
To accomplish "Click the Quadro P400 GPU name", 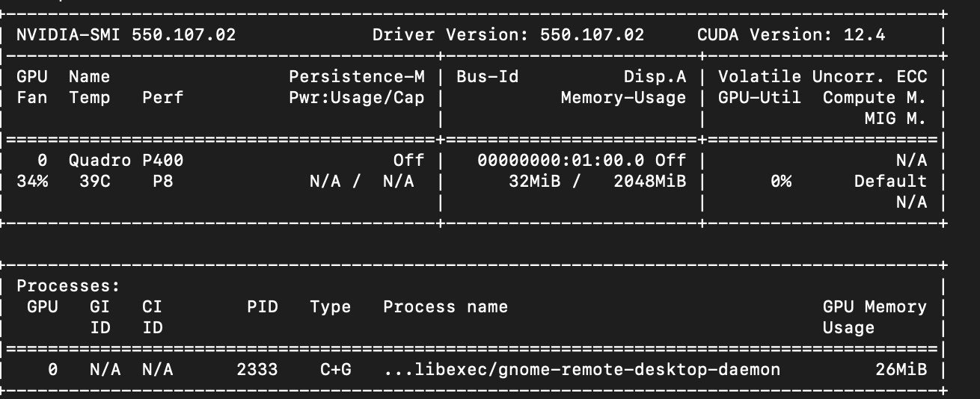I will tap(126, 161).
